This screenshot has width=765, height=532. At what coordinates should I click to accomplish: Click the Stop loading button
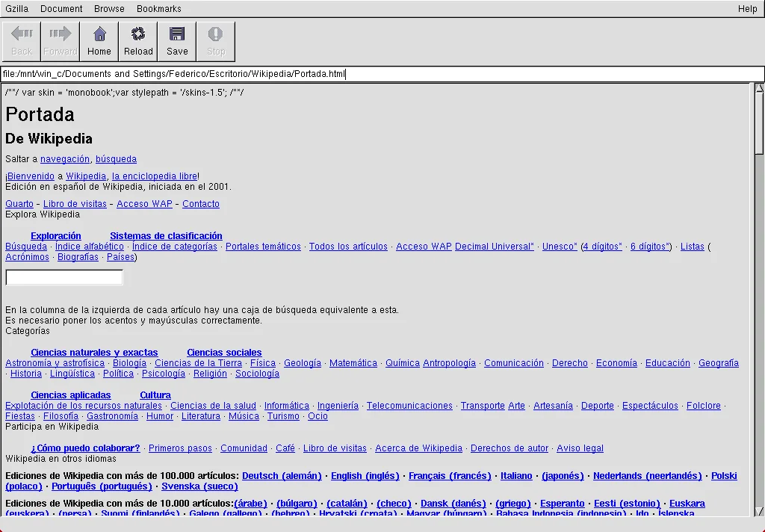[216, 42]
